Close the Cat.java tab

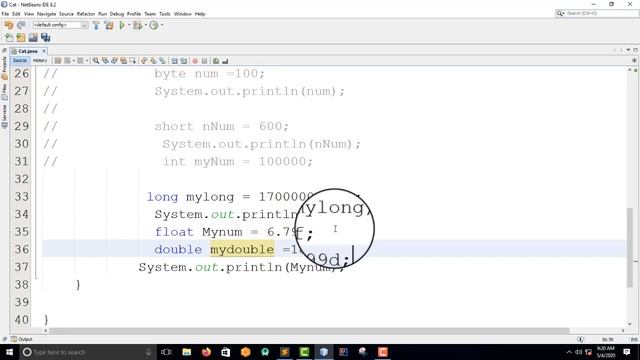click(44, 51)
